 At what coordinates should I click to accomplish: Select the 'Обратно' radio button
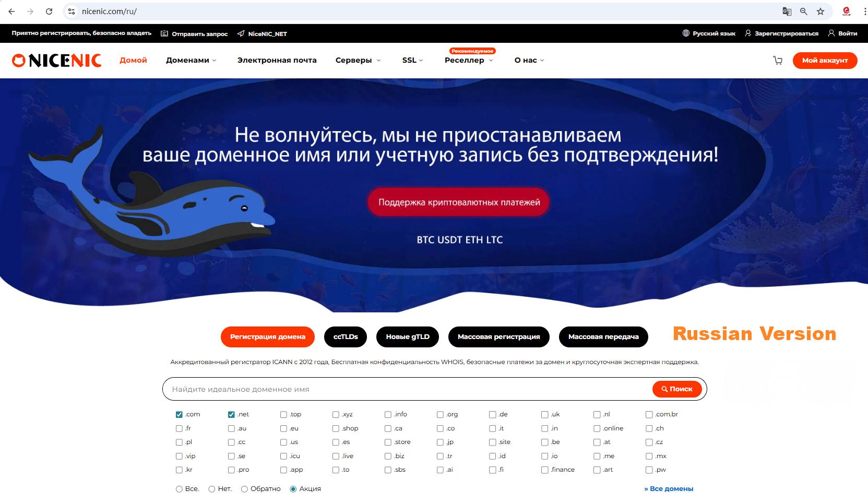click(x=244, y=489)
